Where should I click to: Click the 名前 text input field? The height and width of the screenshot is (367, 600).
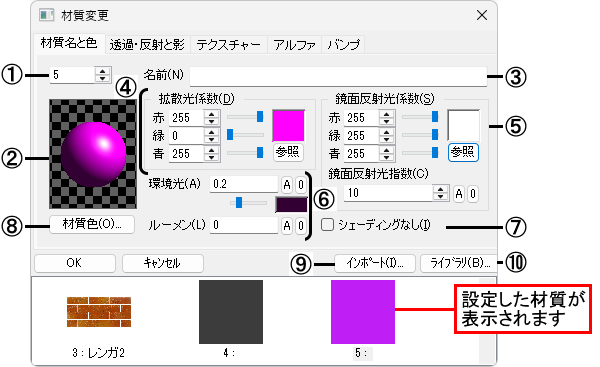338,76
